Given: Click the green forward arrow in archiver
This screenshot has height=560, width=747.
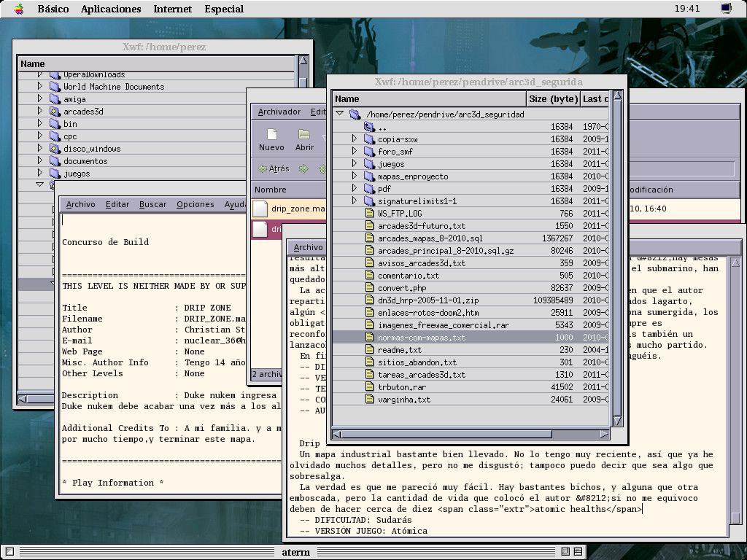Looking at the screenshot, I should [303, 168].
